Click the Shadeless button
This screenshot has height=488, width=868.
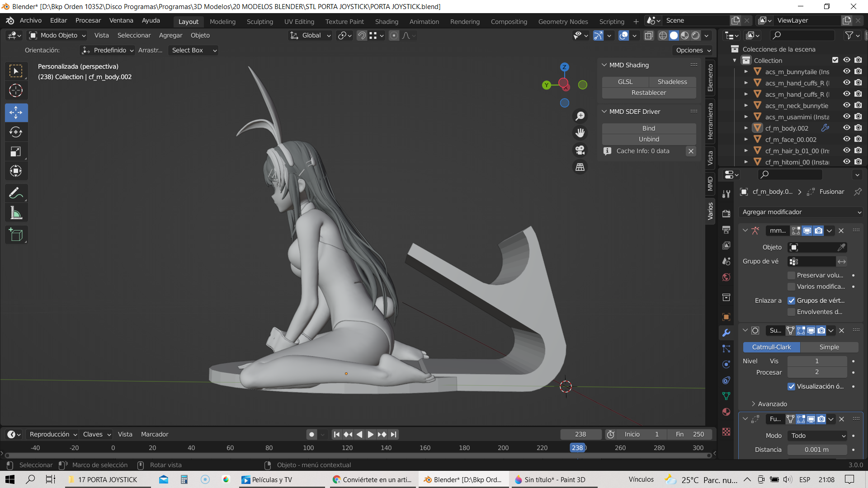tap(672, 82)
